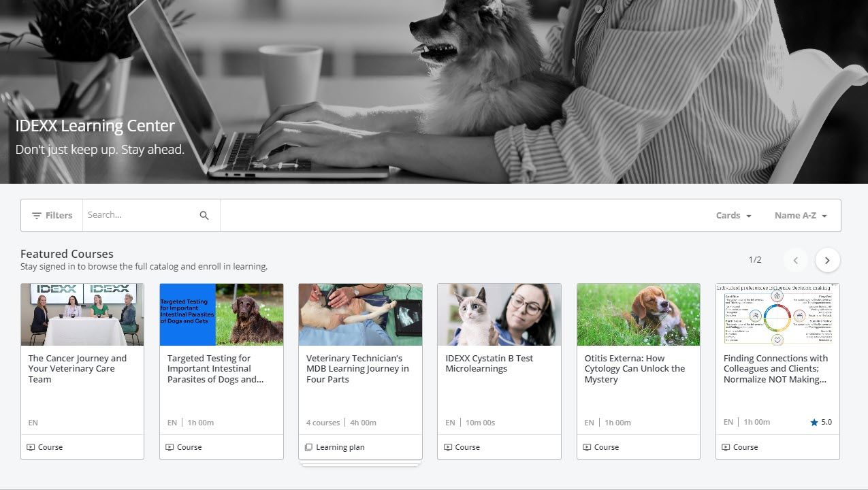The width and height of the screenshot is (868, 490).
Task: Select "Veterinary Technician's MDB Learning Journey" title
Action: pyautogui.click(x=357, y=369)
